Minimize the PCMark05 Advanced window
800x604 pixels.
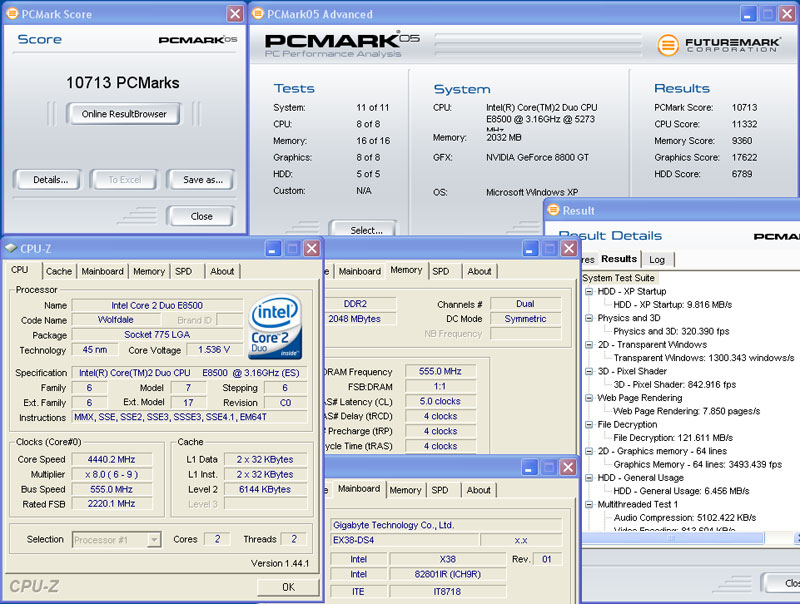pyautogui.click(x=748, y=14)
